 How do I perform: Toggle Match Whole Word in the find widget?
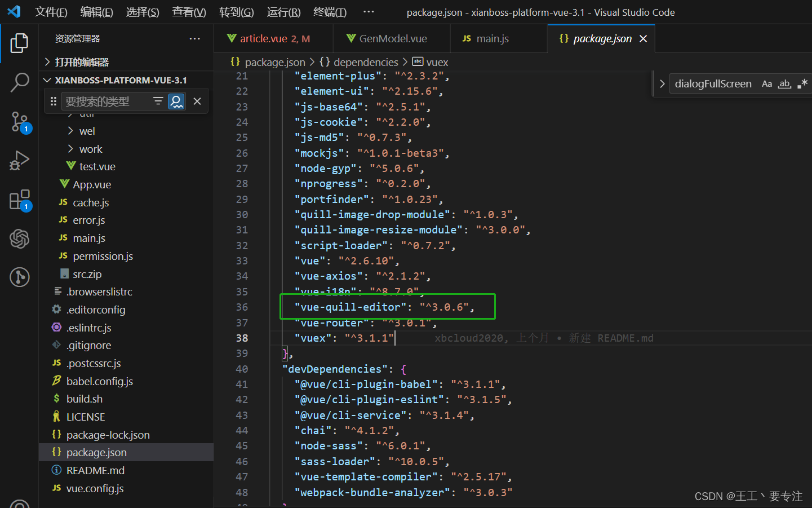click(784, 83)
